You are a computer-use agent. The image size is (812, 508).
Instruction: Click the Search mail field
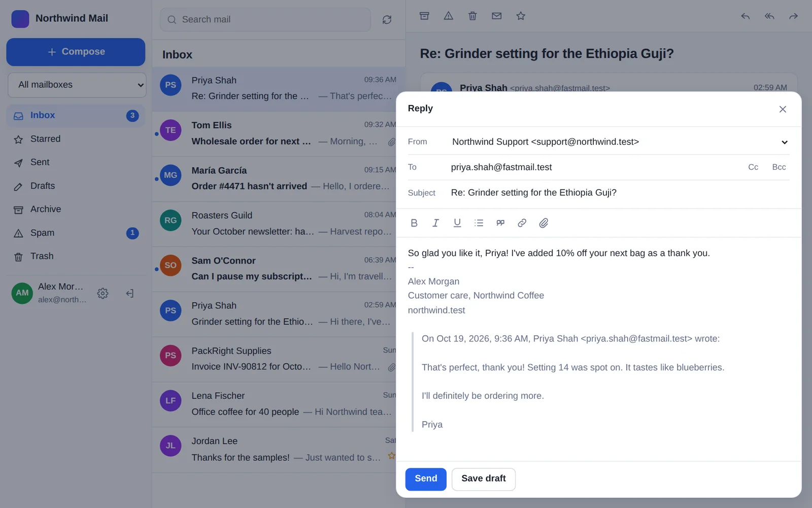coord(265,20)
